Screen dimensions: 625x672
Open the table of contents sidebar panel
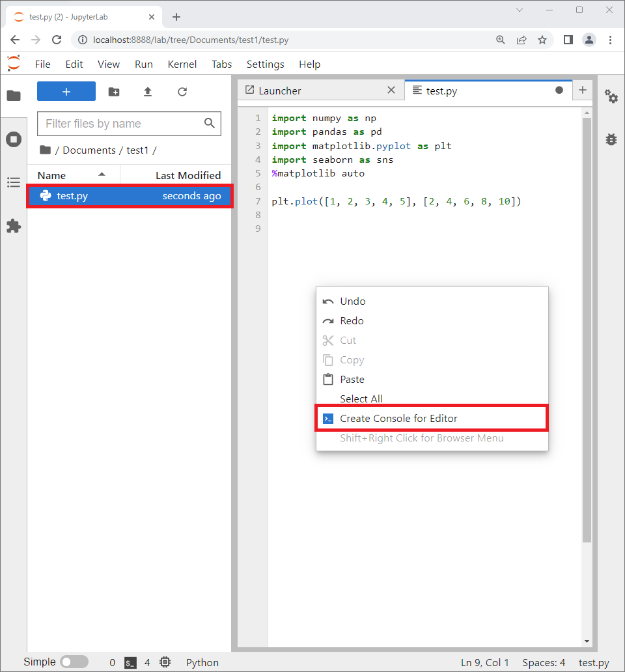click(14, 182)
